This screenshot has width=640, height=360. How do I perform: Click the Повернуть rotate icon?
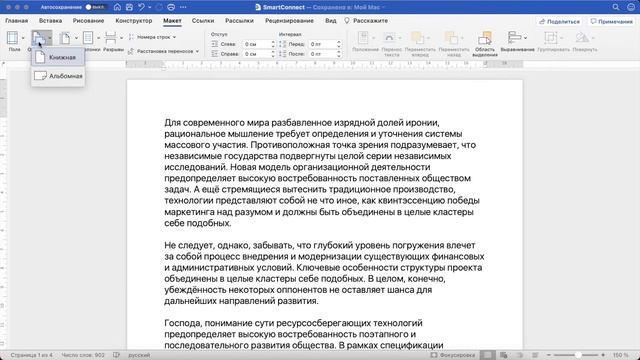[x=582, y=38]
